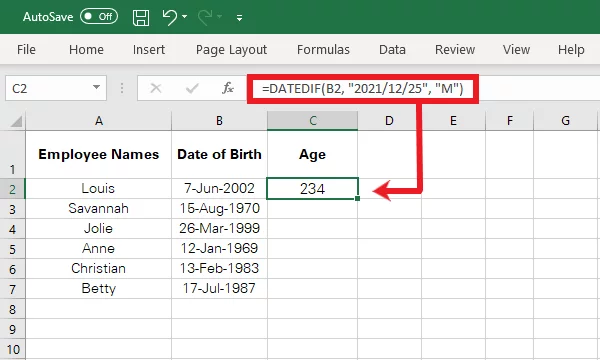Select column A header
The height and width of the screenshot is (360, 600).
tap(99, 121)
